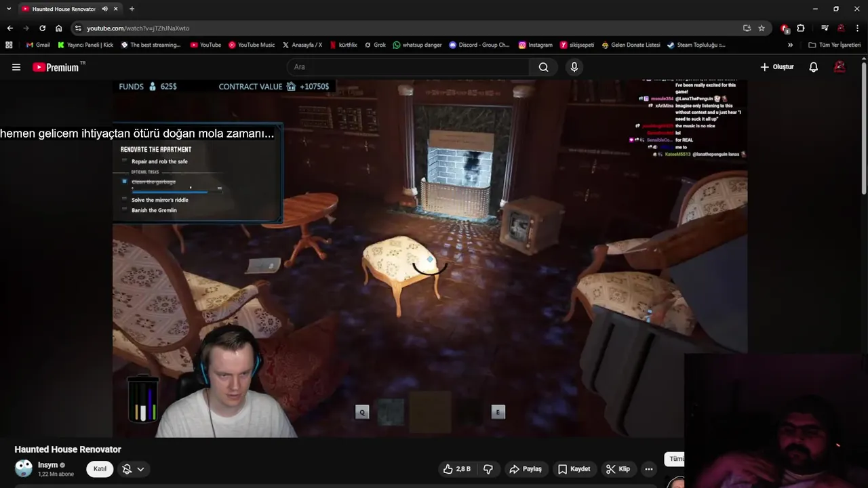View site information icon in address bar
The image size is (868, 488).
78,28
